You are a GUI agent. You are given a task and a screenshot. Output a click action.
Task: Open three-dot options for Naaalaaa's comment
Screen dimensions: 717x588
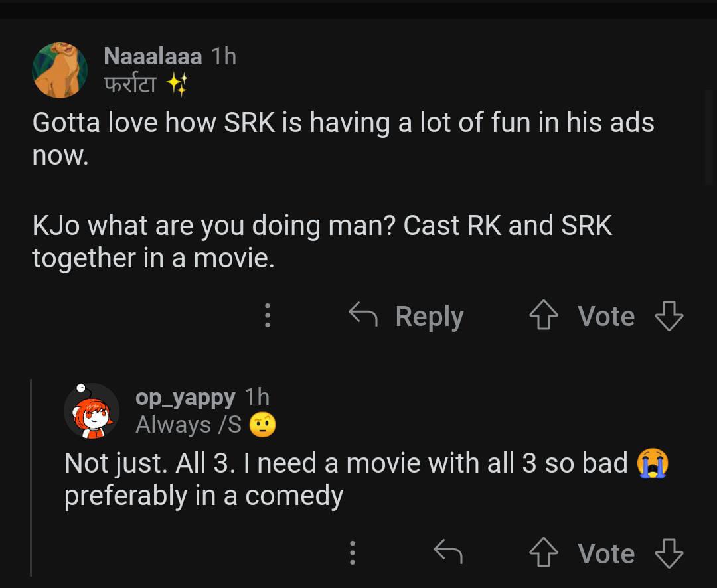point(268,316)
